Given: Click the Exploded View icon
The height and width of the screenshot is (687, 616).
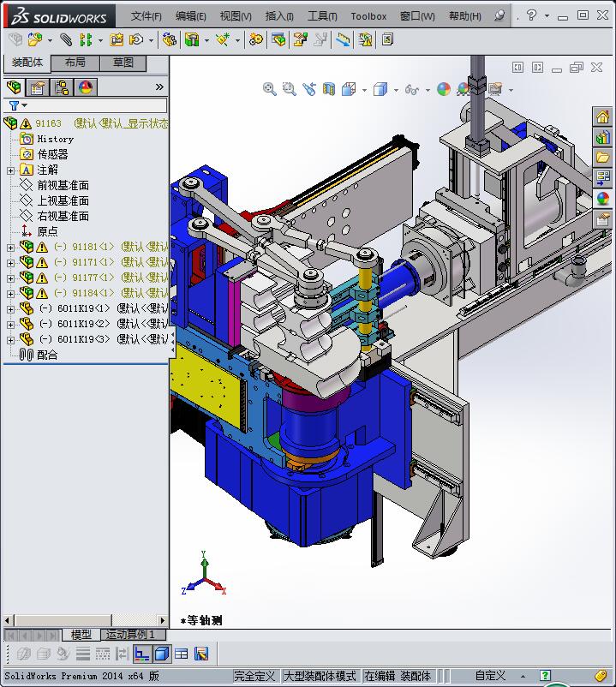Looking at the screenshot, I should point(300,40).
